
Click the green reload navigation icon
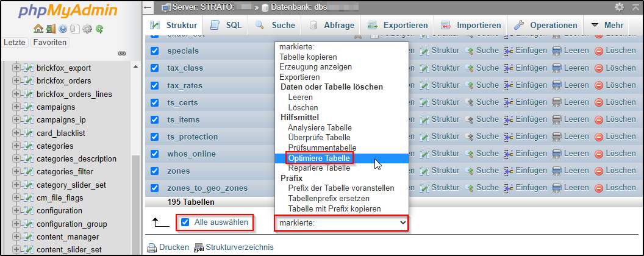99,29
